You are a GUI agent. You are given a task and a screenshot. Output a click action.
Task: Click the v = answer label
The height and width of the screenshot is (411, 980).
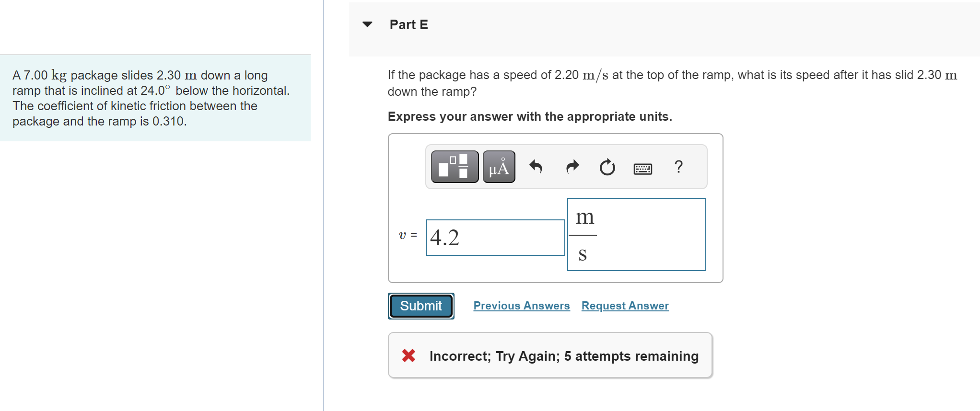click(x=407, y=235)
